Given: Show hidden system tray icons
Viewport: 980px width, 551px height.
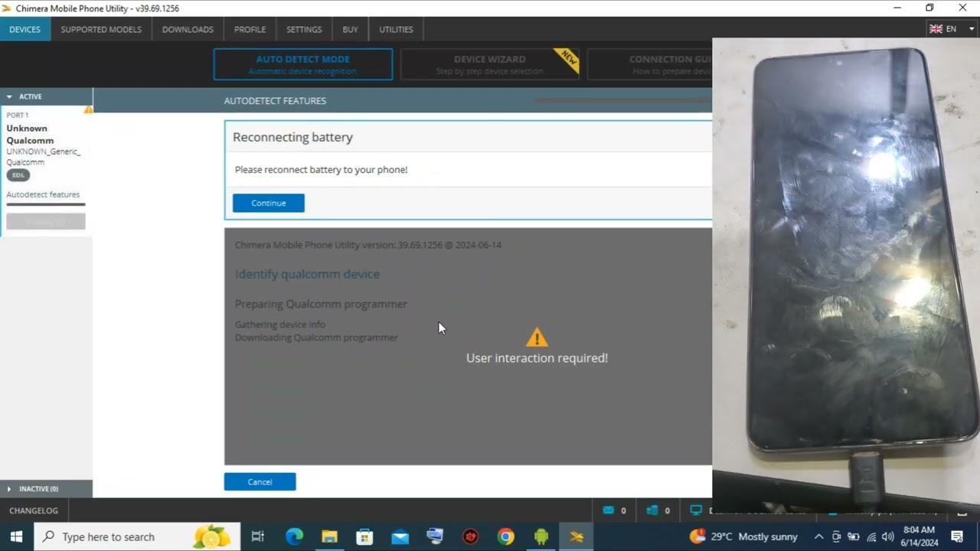Looking at the screenshot, I should point(818,536).
